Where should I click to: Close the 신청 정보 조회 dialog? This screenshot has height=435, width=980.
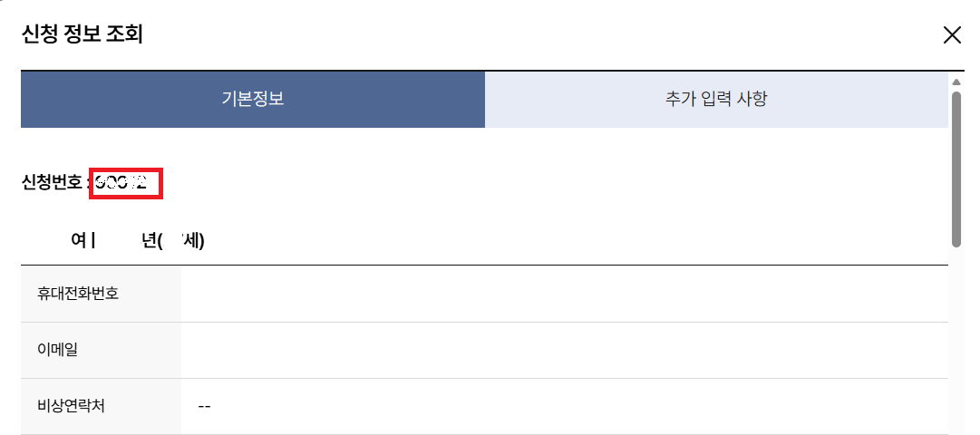(x=952, y=35)
